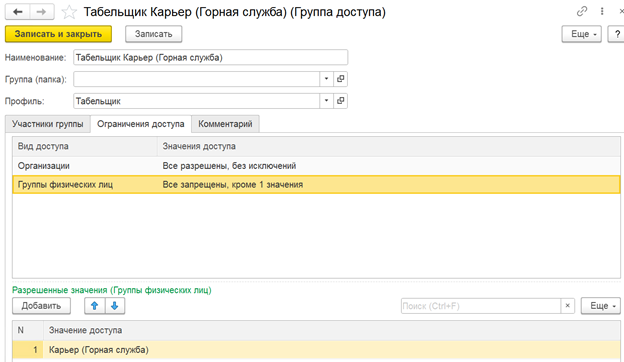This screenshot has width=624, height=362.
Task: Add an allowed value with Добавить
Action: point(41,306)
